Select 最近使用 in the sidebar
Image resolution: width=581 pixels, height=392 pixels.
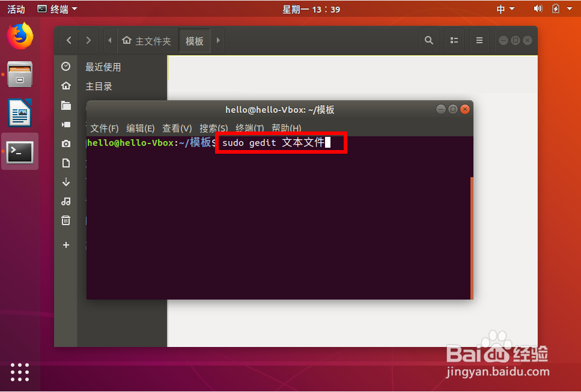(x=103, y=67)
